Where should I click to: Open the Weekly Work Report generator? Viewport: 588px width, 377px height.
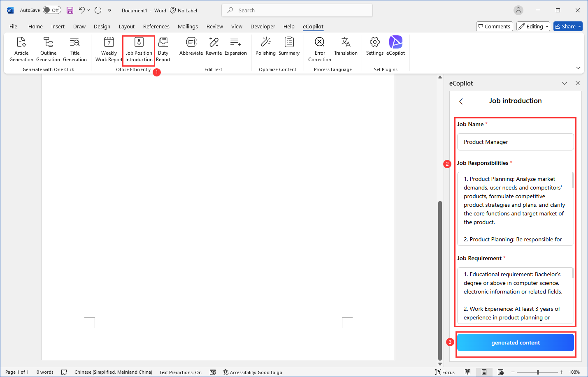[108, 49]
